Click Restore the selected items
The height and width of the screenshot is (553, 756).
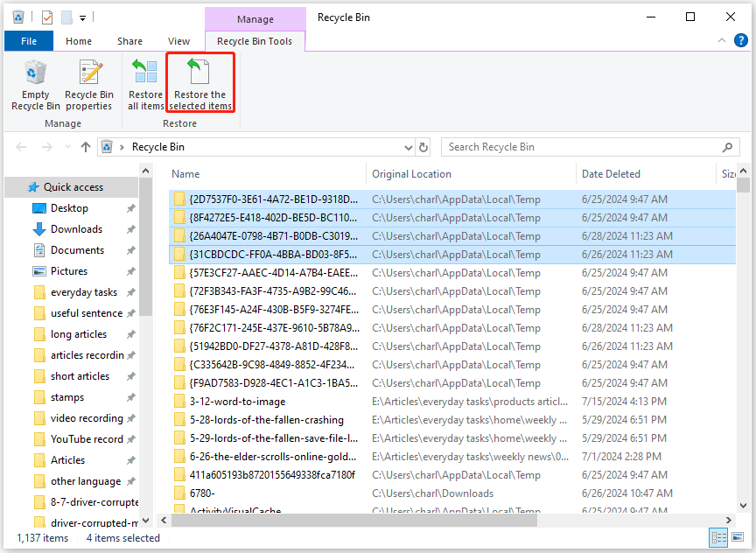click(x=200, y=85)
